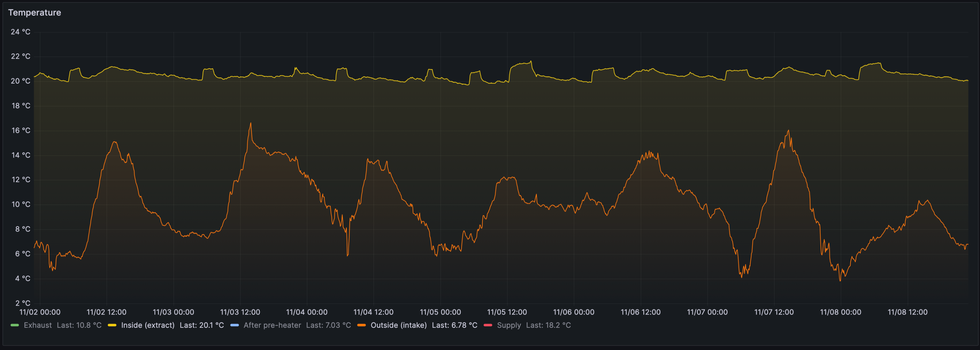
Task: Click the 'Last: 10.8 °C' Exhaust value
Action: 79,325
